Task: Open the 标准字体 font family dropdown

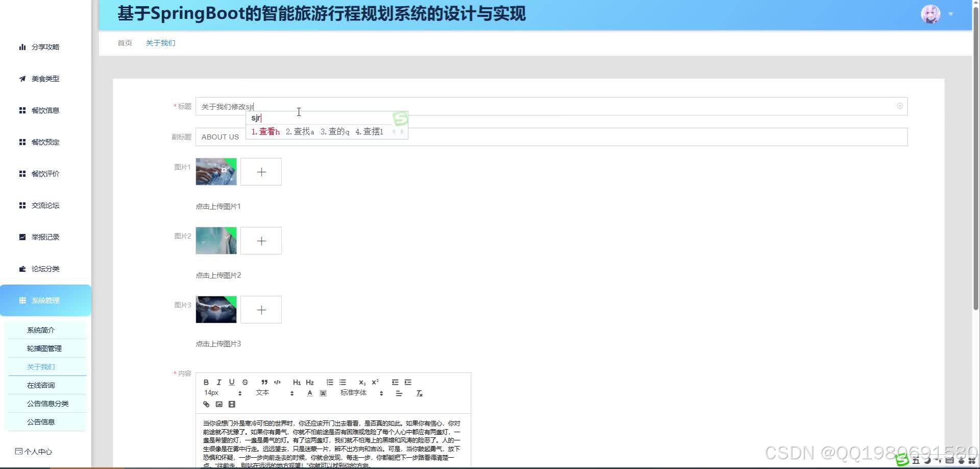Action: click(354, 393)
